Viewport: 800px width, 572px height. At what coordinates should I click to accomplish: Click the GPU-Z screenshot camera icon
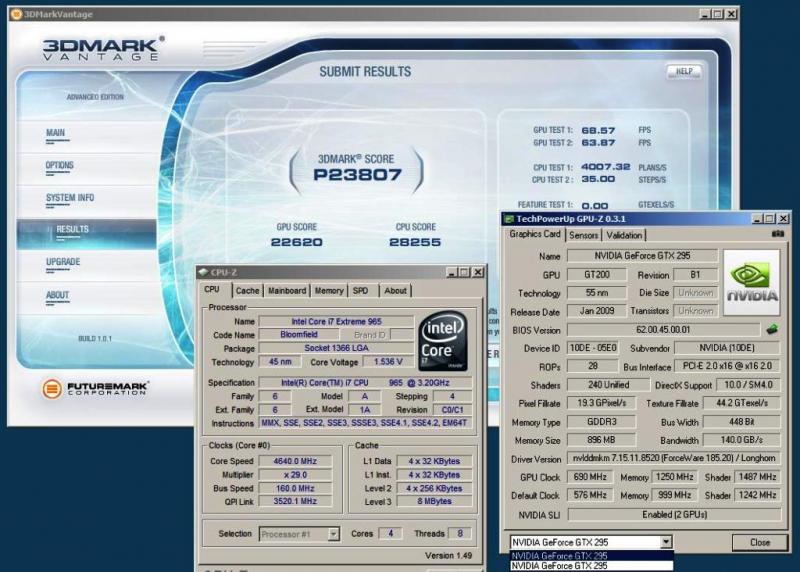click(778, 234)
